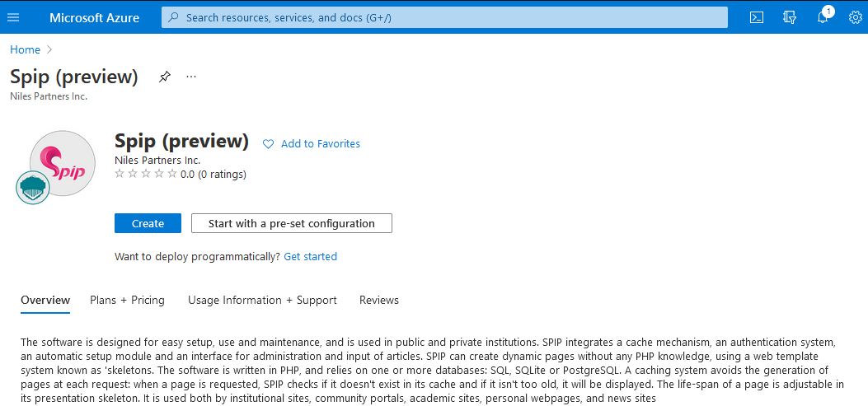
Task: Switch to the Plans + Pricing tab
Action: coord(127,300)
